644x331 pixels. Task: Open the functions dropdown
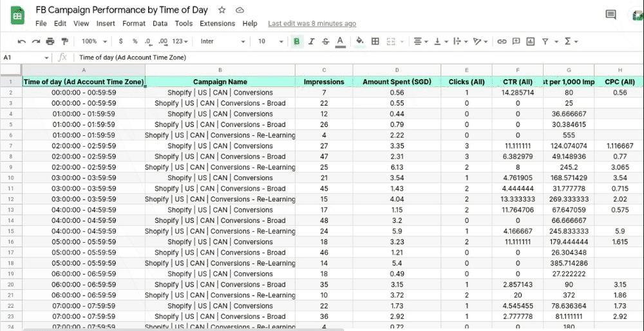571,41
